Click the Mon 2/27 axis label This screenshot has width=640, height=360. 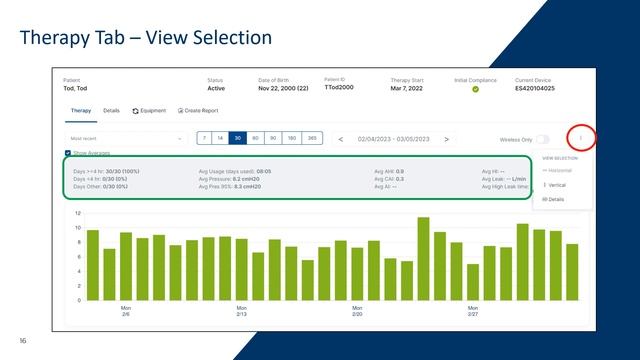click(473, 311)
